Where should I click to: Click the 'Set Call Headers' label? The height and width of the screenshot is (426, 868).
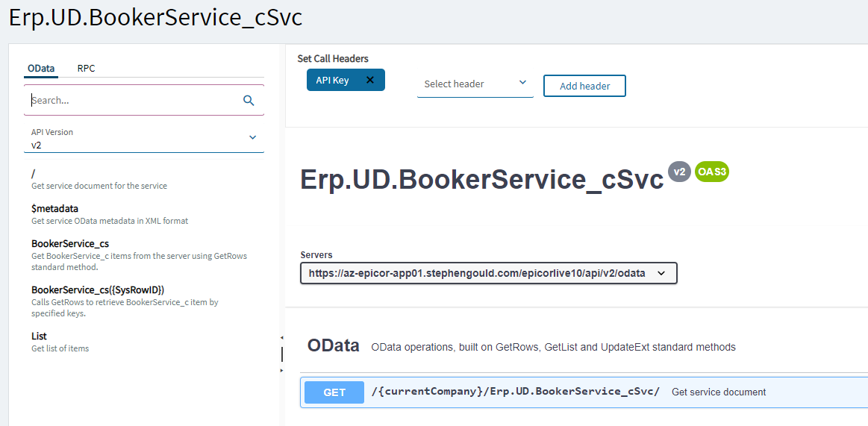[333, 58]
